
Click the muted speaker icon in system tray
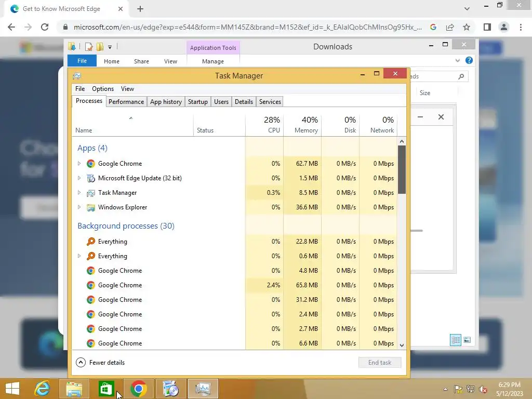point(483,389)
